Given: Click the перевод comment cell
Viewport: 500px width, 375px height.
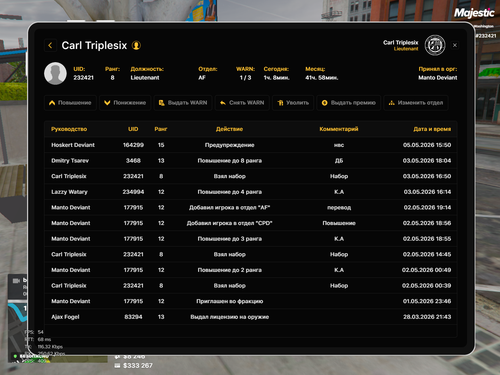Looking at the screenshot, I should pyautogui.click(x=339, y=208).
